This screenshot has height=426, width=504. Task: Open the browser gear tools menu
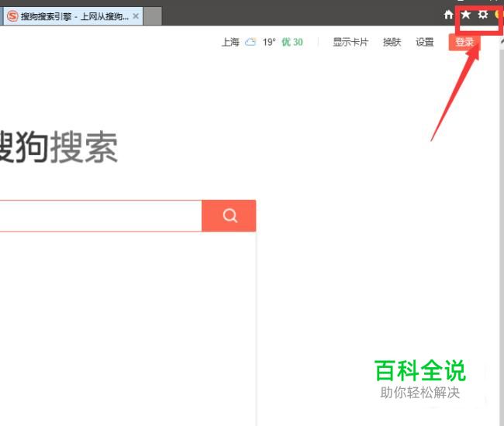click(x=483, y=15)
